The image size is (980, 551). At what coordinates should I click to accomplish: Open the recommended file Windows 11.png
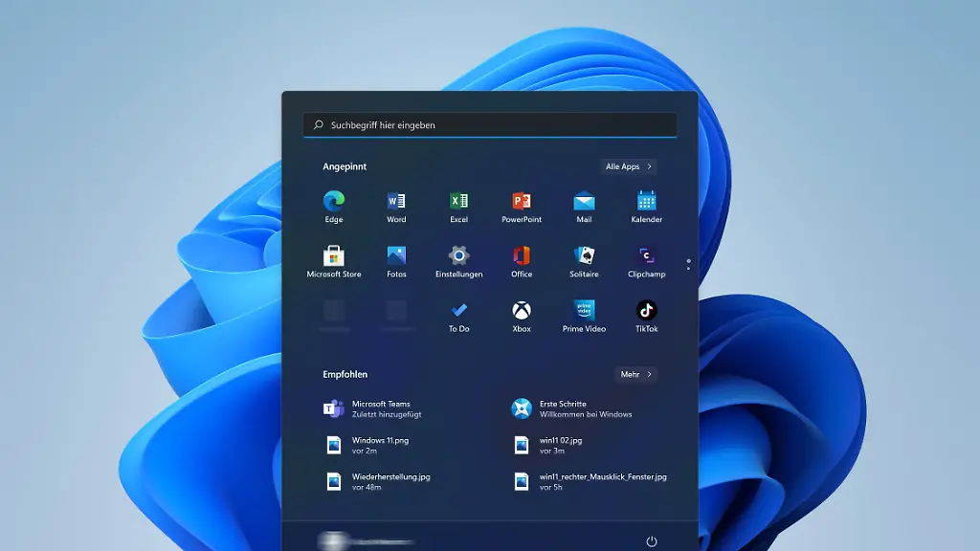click(x=381, y=444)
